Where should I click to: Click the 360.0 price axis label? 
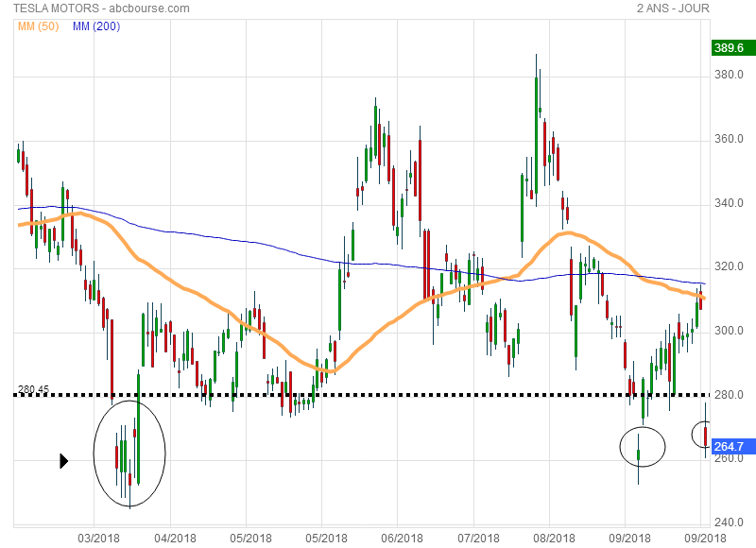729,139
